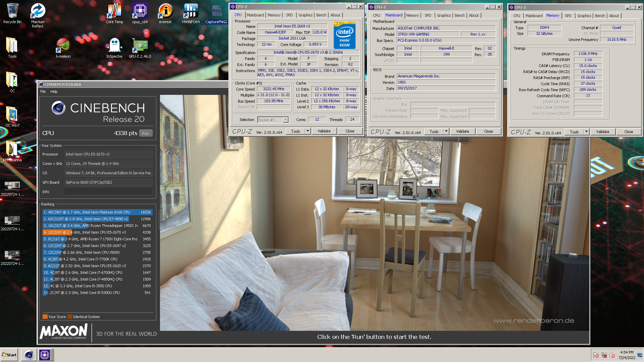Screen dimensions: 644x362
Task: Select the third 20220724 screenshot file icon
Action: click(12, 257)
